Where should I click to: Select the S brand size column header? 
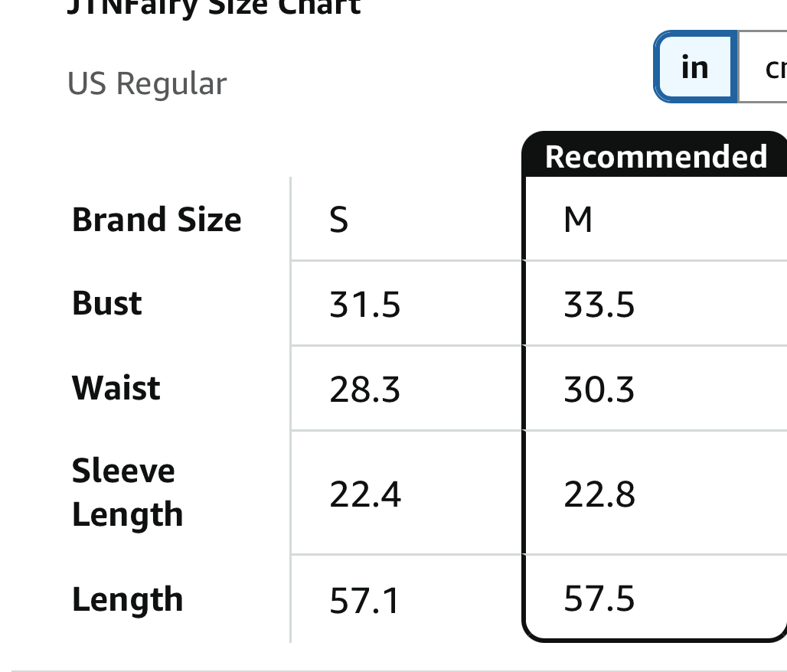pos(339,220)
